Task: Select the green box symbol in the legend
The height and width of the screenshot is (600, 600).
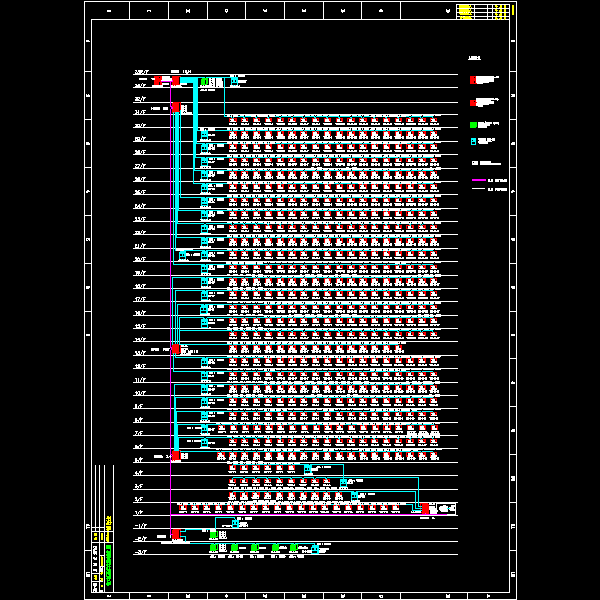Action: point(473,125)
